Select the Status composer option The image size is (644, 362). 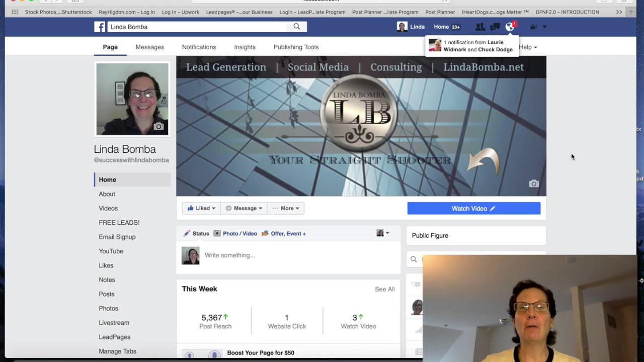click(196, 233)
